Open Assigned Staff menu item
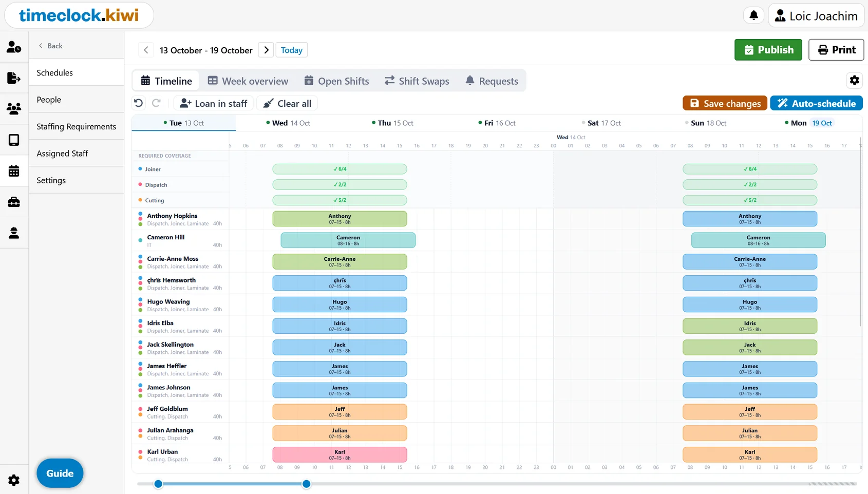 (x=77, y=153)
